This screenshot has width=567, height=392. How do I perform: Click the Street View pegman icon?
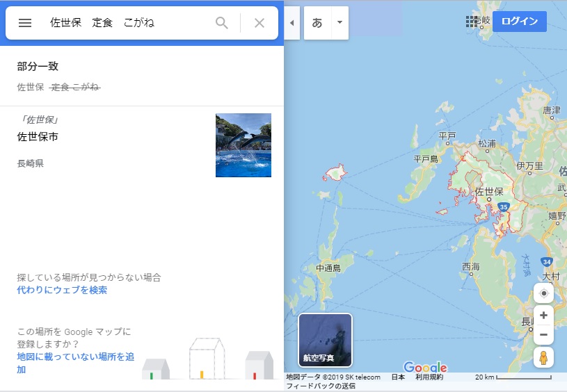(543, 357)
